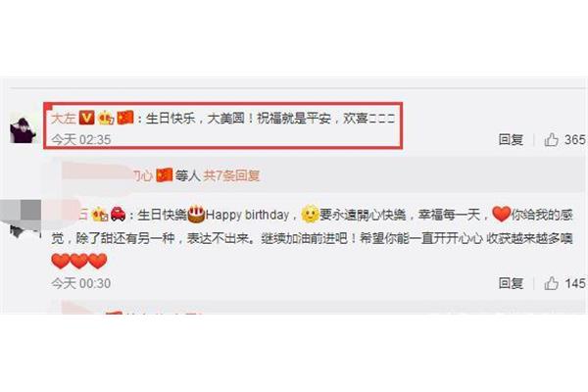This screenshot has height=392, width=588.
Task: Click the 今天 00:30 timestamp
Action: point(81,283)
